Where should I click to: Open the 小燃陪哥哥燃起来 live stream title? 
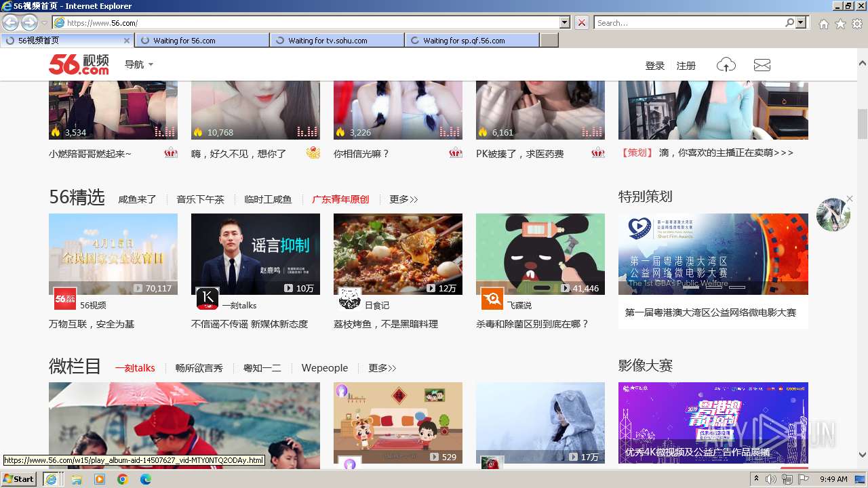(90, 154)
